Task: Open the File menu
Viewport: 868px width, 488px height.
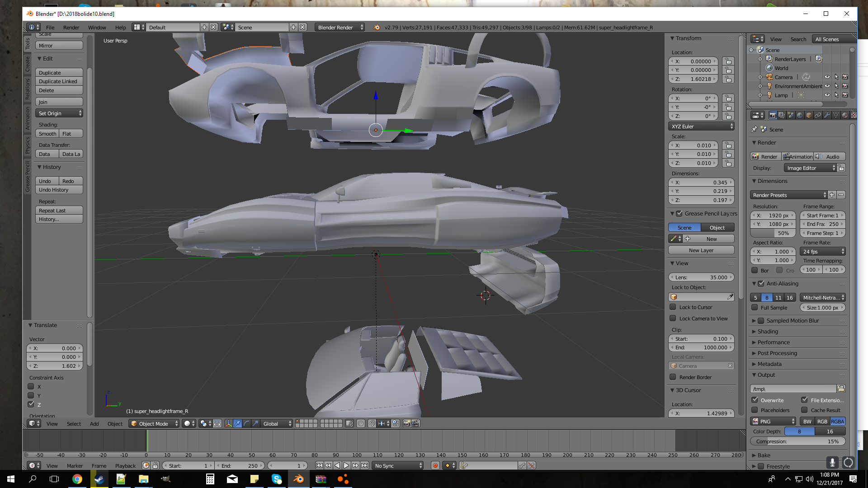Action: tap(50, 28)
